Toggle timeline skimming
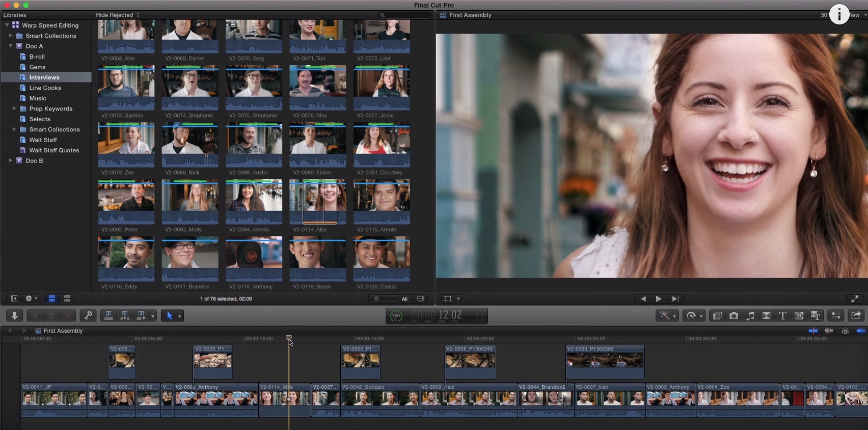This screenshot has width=868, height=430. pyautogui.click(x=813, y=331)
